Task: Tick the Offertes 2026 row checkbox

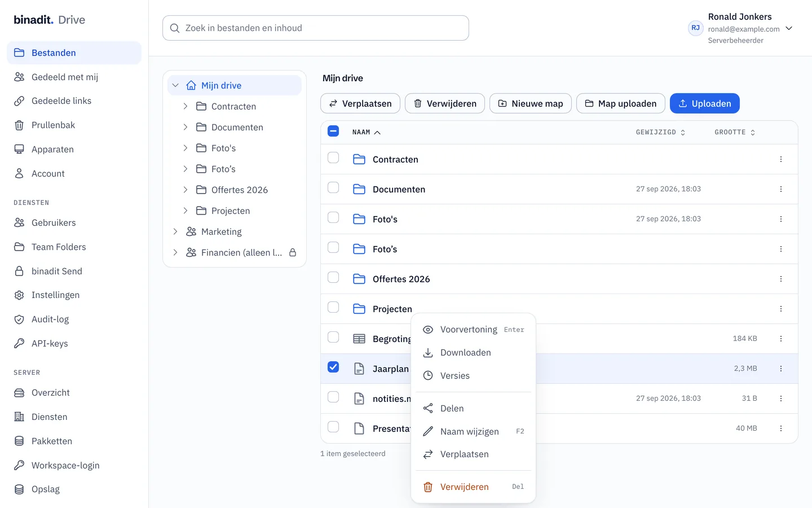Action: tap(333, 277)
